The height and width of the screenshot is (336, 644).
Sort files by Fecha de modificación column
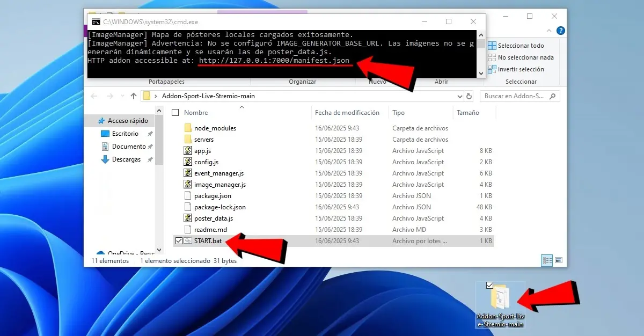[347, 113]
